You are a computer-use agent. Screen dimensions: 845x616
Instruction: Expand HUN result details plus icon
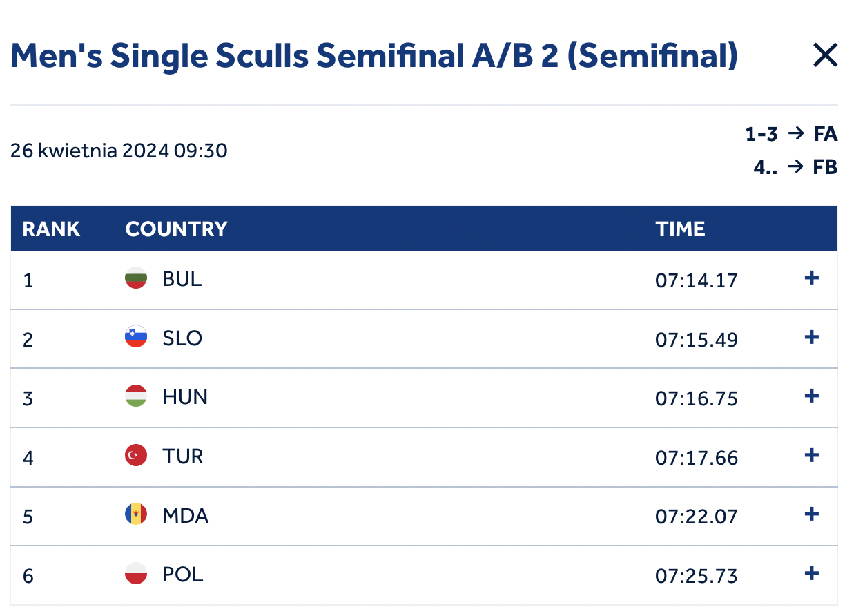tap(812, 396)
